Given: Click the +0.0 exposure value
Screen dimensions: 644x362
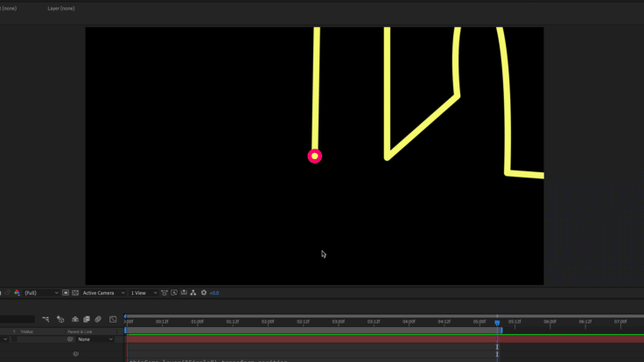Looking at the screenshot, I should [214, 293].
